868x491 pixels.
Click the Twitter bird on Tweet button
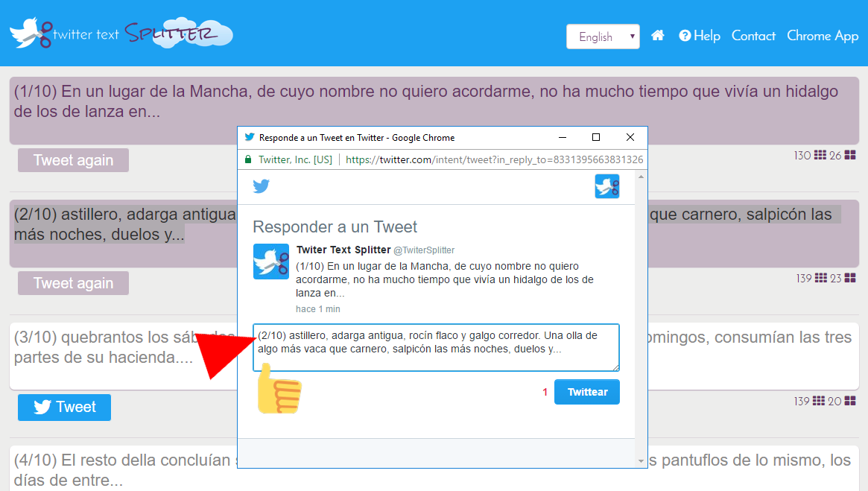[42, 407]
